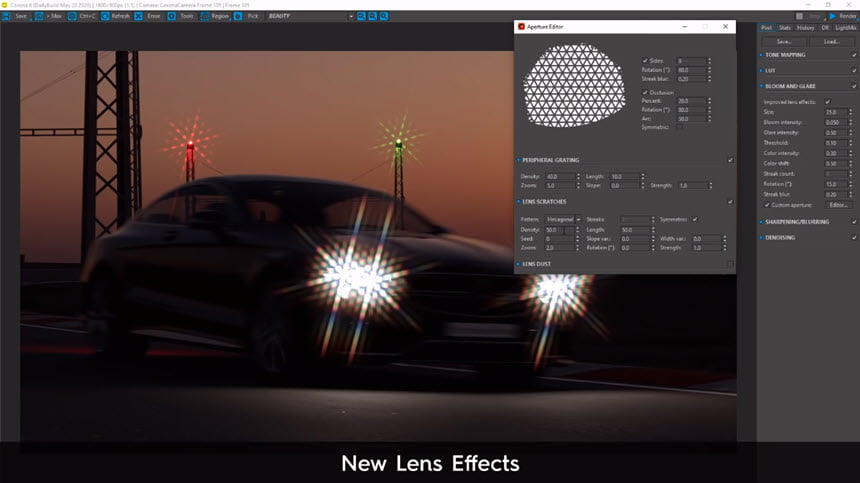This screenshot has width=860, height=483.
Task: Switch to the DR tab
Action: point(825,27)
